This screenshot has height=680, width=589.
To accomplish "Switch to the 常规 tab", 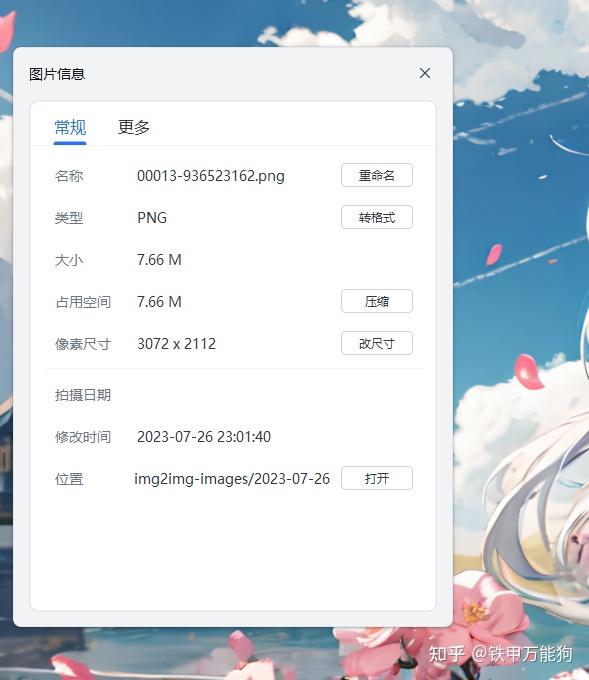I will coord(70,127).
